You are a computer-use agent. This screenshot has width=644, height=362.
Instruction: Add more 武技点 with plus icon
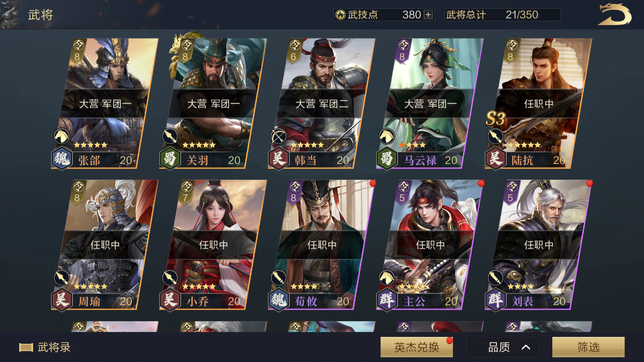pyautogui.click(x=428, y=15)
